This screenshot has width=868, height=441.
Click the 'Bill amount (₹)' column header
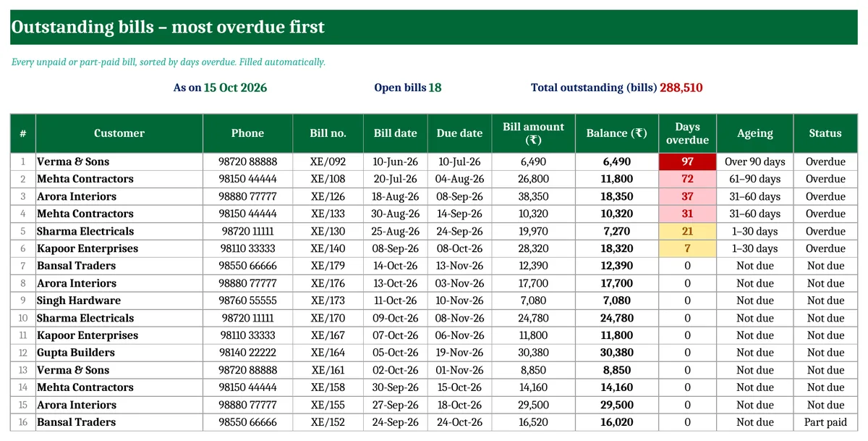pyautogui.click(x=534, y=133)
